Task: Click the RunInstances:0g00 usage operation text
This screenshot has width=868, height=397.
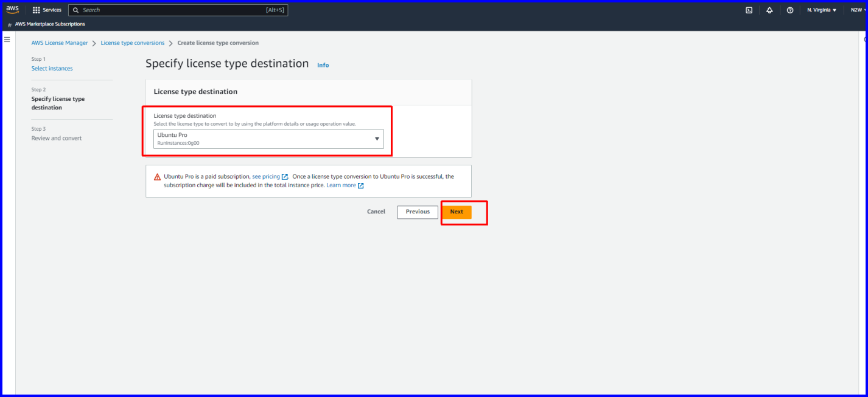Action: click(x=178, y=143)
